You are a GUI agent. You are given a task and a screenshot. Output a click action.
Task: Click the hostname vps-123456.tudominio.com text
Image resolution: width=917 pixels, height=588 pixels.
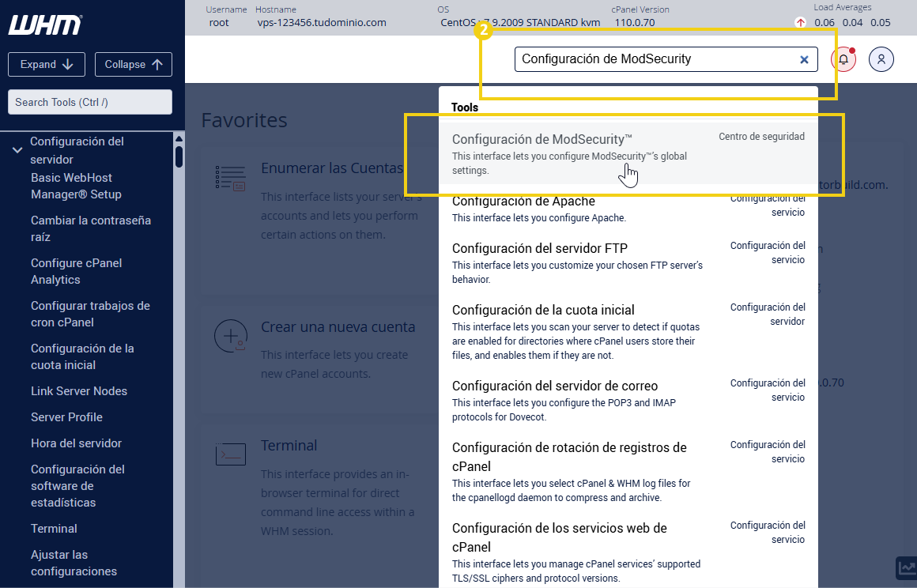point(322,23)
